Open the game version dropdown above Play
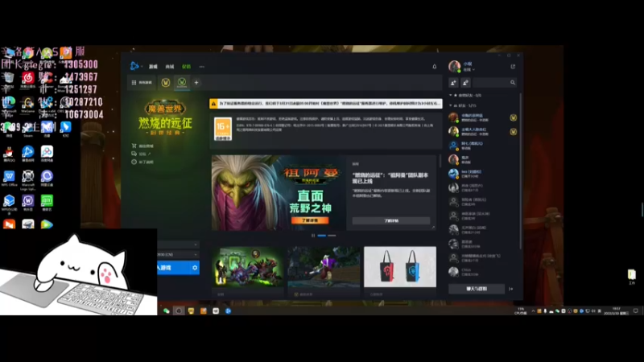Screen dimensions: 644x362 pyautogui.click(x=178, y=245)
